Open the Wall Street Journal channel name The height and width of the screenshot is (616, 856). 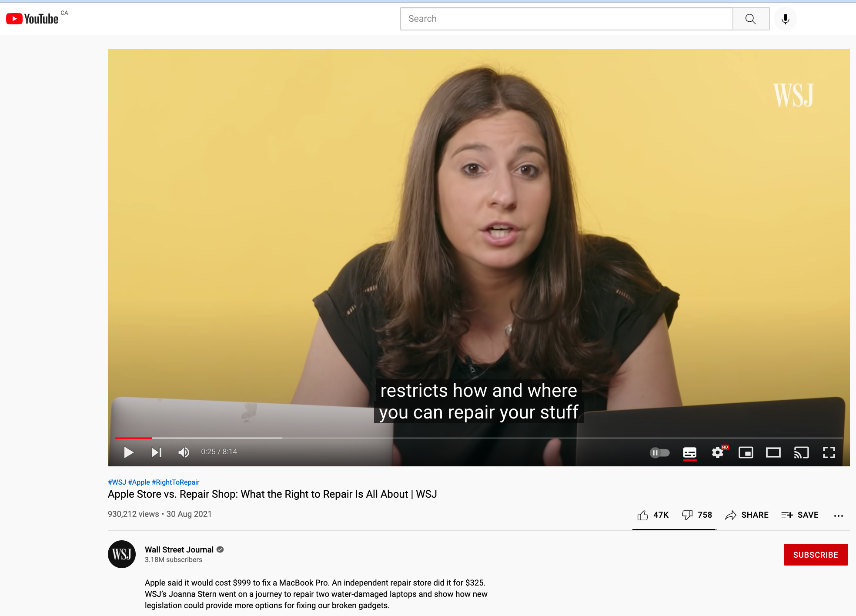click(179, 549)
